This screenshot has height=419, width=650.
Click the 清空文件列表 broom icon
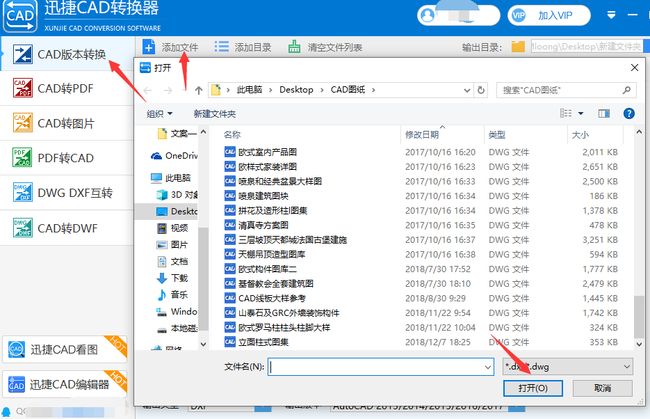pyautogui.click(x=294, y=47)
